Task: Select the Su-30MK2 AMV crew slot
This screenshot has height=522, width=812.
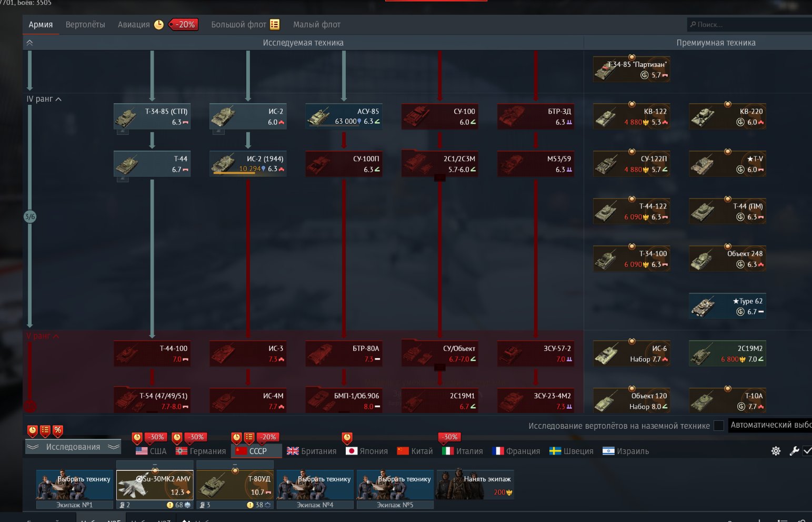Action: click(x=155, y=485)
